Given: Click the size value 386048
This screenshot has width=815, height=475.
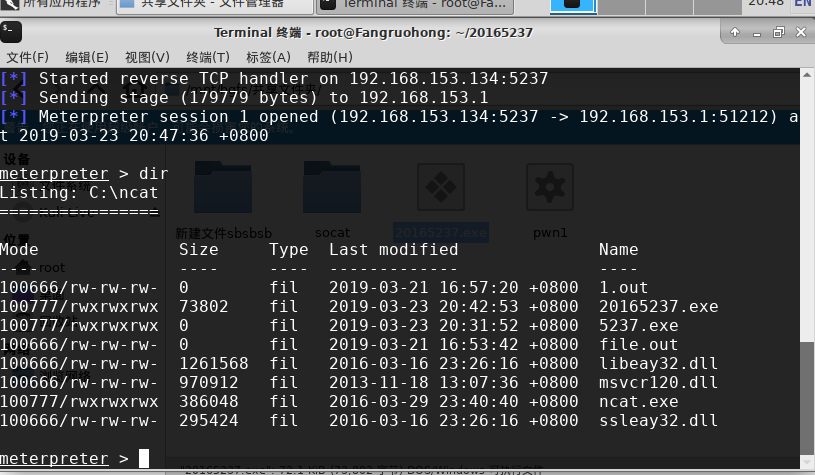Looking at the screenshot, I should 208,401.
